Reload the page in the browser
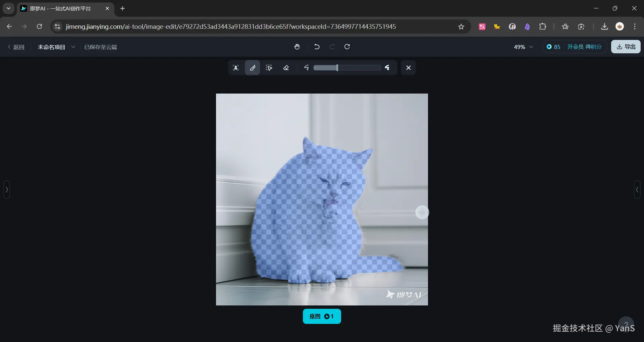644x342 pixels. [40, 26]
